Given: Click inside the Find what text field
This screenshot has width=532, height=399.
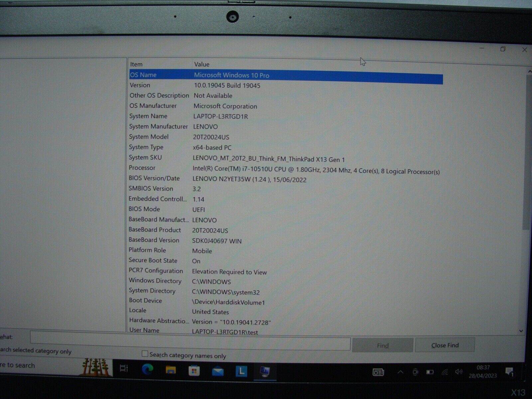Looking at the screenshot, I should (x=190, y=344).
